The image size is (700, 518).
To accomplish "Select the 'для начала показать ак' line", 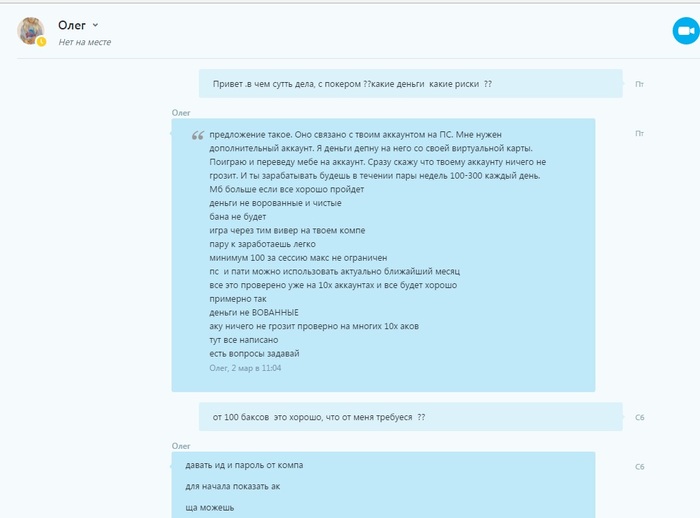I will [x=233, y=486].
